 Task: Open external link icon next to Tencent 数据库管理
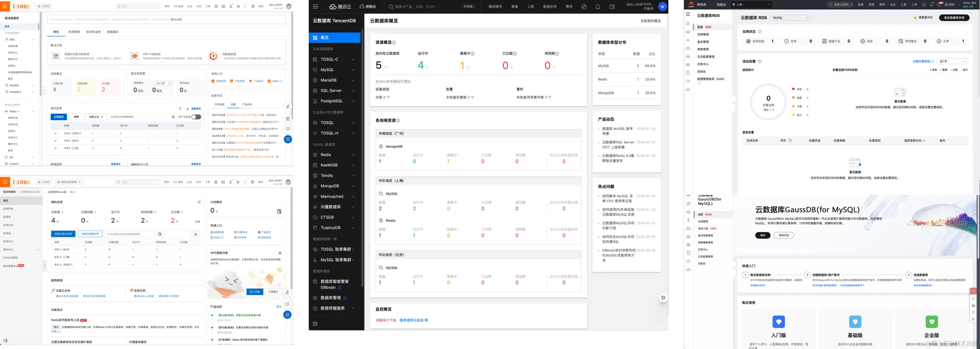pyautogui.click(x=345, y=298)
